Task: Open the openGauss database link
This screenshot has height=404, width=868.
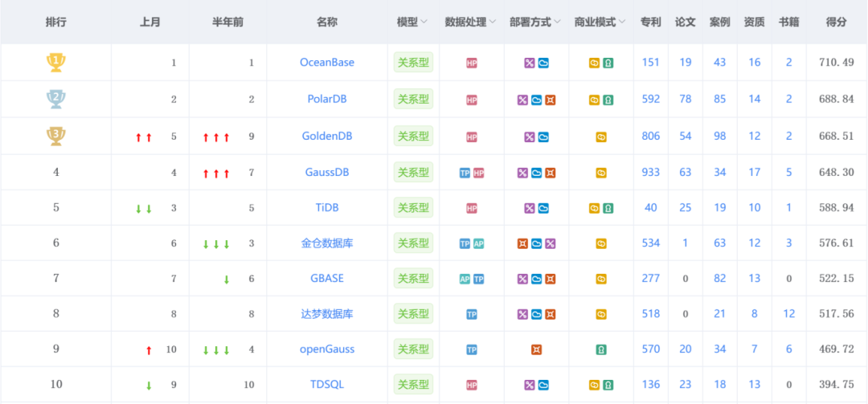Action: pyautogui.click(x=326, y=349)
